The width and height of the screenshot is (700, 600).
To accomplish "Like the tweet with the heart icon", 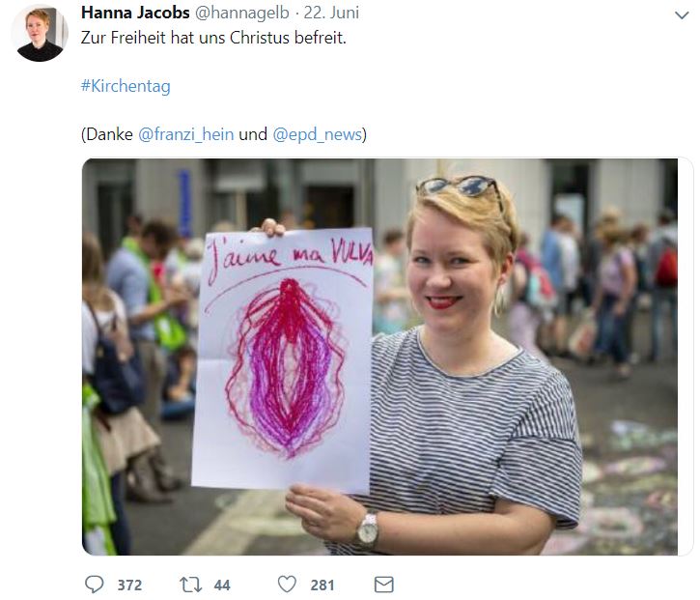I will (287, 585).
